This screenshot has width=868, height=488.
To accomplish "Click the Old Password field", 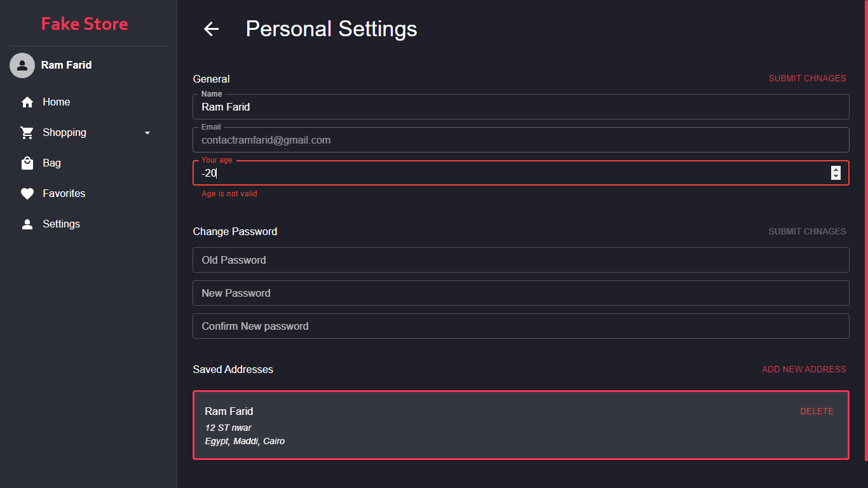I will click(520, 260).
